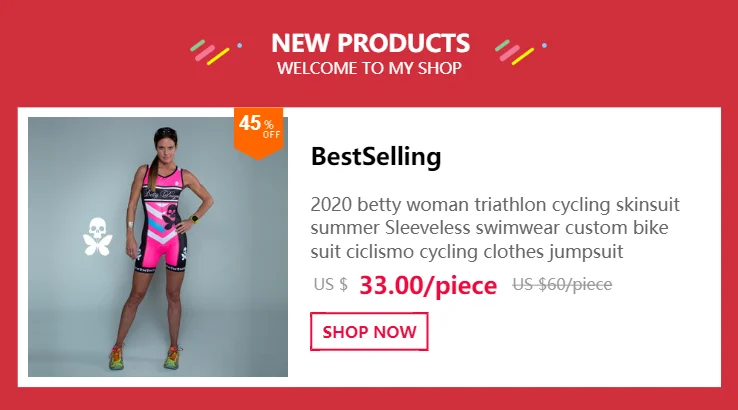
Task: Click the small blue dot right of NEW PRODUCTS
Action: [x=544, y=46]
